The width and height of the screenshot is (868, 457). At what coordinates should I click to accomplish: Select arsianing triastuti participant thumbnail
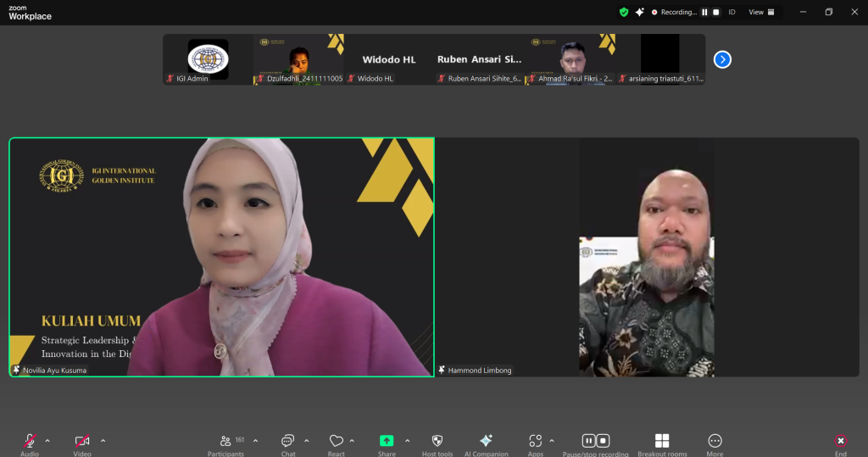[659, 59]
